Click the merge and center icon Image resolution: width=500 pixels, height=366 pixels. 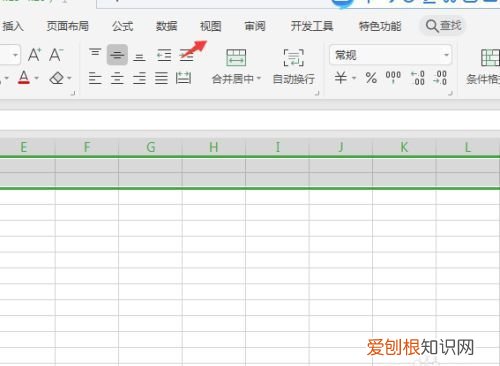(x=236, y=58)
